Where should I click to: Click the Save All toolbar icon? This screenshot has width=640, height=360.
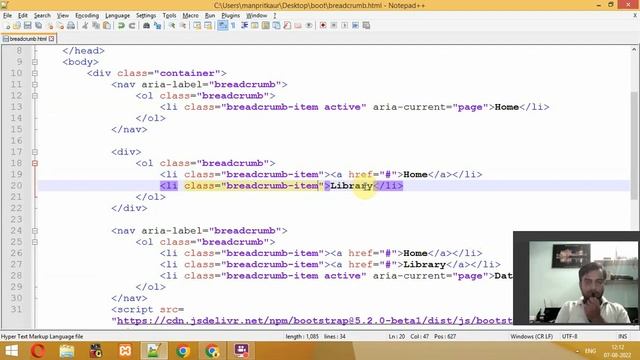coord(38,25)
